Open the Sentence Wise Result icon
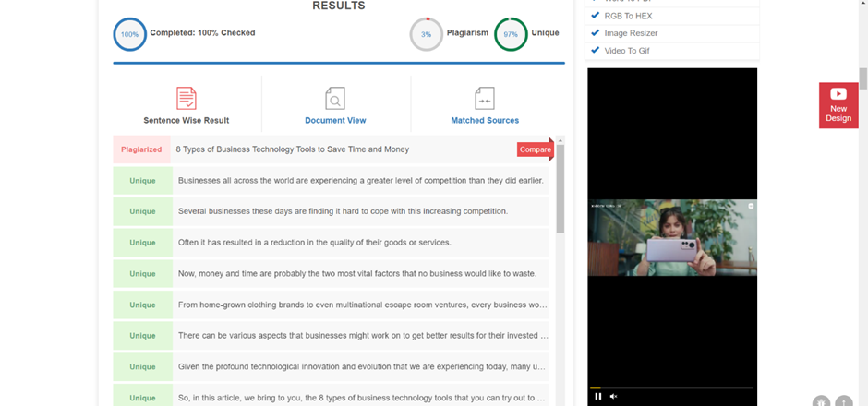 [x=186, y=99]
